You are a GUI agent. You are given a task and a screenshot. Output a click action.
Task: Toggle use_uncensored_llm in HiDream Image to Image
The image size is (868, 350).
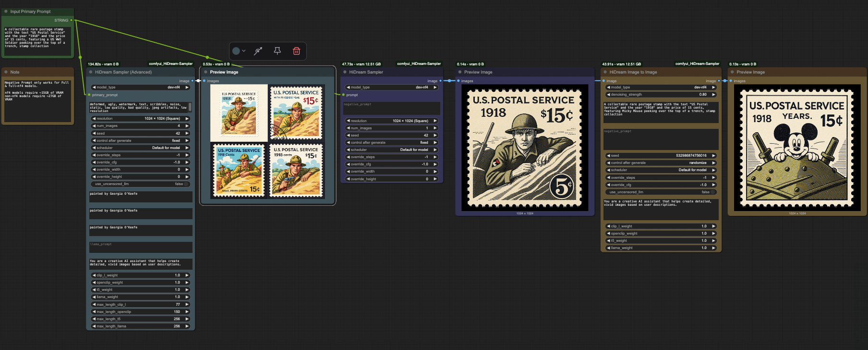[712, 192]
